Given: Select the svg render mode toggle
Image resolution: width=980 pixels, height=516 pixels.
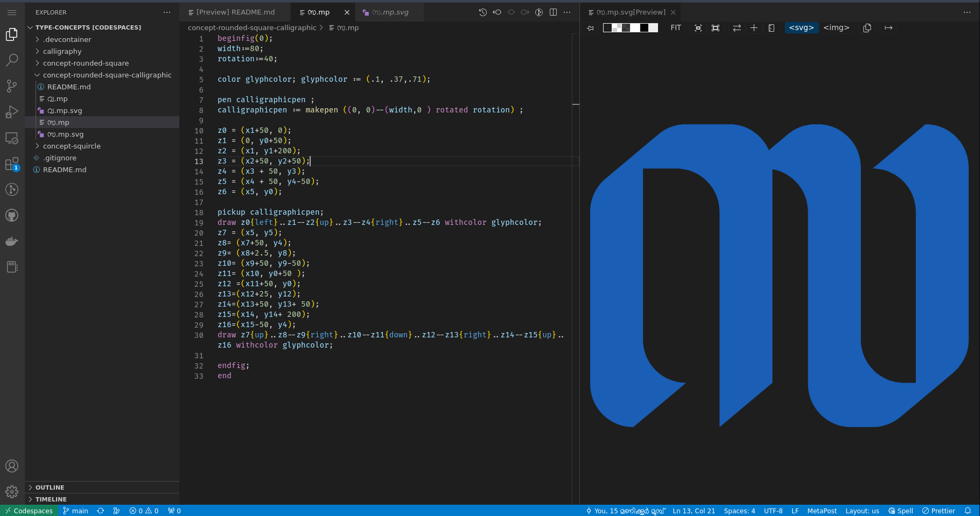Looking at the screenshot, I should click(x=801, y=28).
